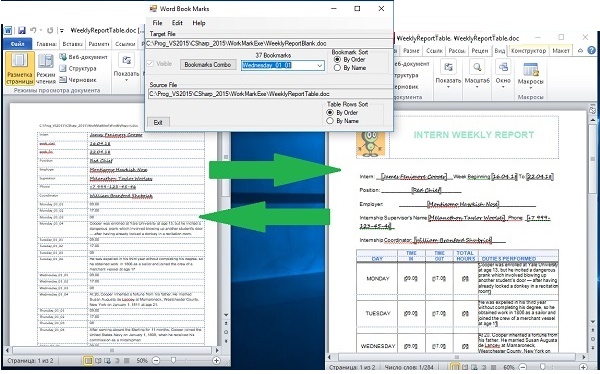Click the Source File path field
Screen dimensions: 600x374
(270, 94)
